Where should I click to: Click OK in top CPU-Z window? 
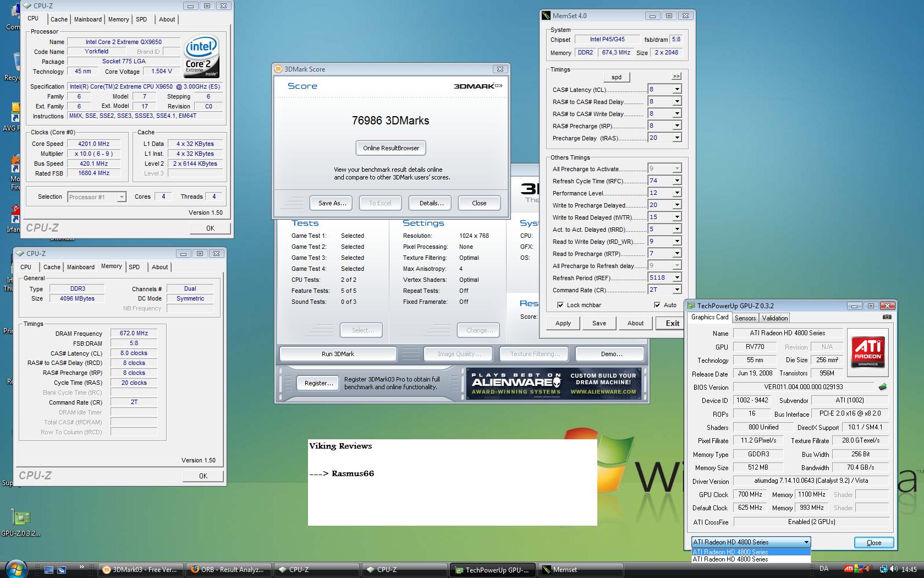point(210,228)
